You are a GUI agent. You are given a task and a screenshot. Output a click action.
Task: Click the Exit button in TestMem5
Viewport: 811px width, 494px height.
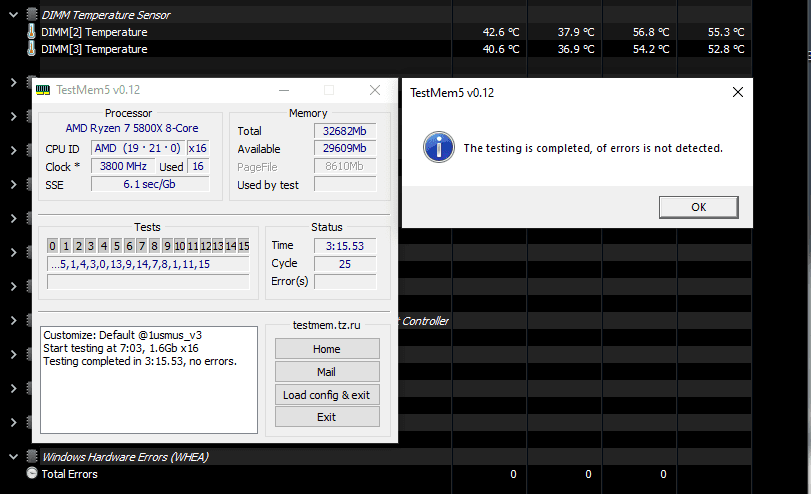(327, 417)
